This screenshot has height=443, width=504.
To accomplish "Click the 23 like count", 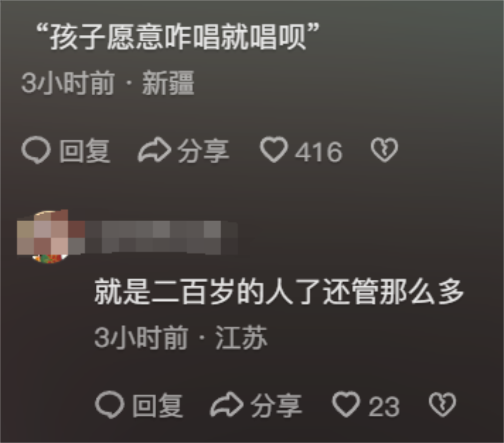I will pyautogui.click(x=384, y=407).
